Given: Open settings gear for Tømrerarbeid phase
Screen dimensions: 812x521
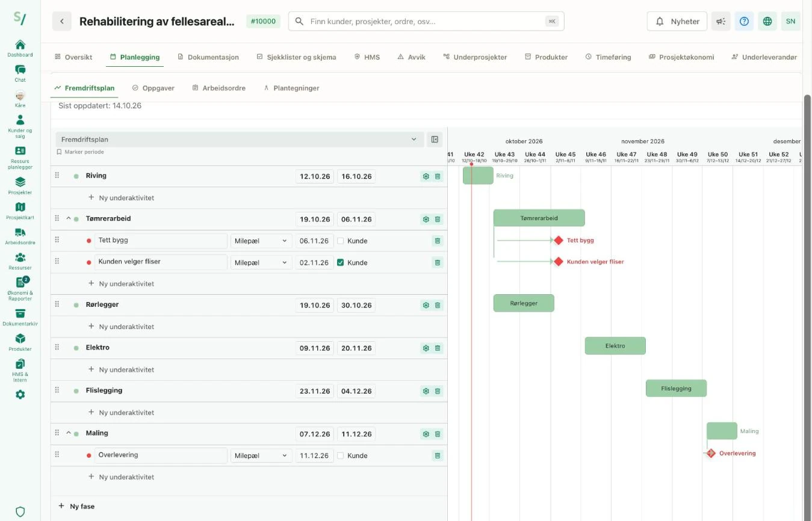Looking at the screenshot, I should click(x=426, y=220).
